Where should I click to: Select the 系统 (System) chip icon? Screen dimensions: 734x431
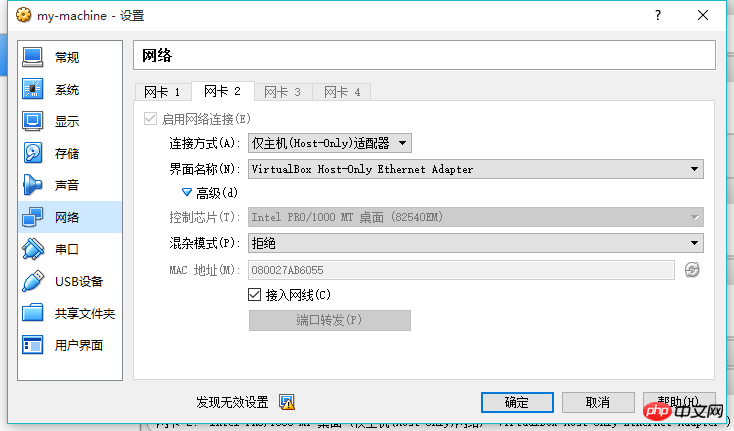(x=32, y=89)
